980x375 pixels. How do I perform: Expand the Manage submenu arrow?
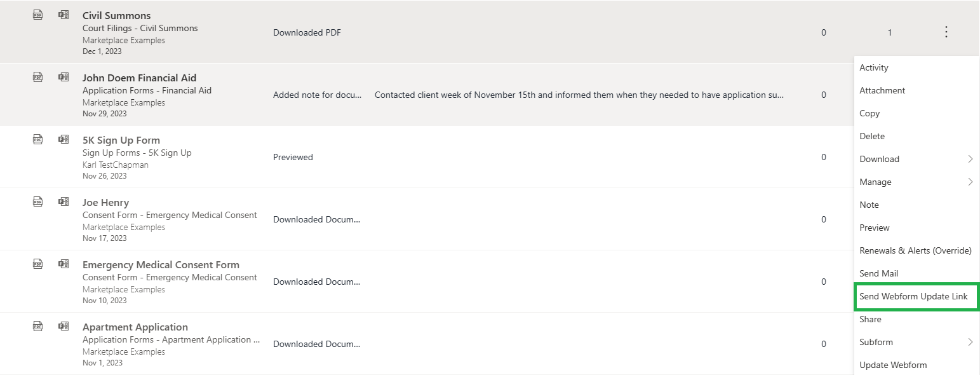point(970,182)
